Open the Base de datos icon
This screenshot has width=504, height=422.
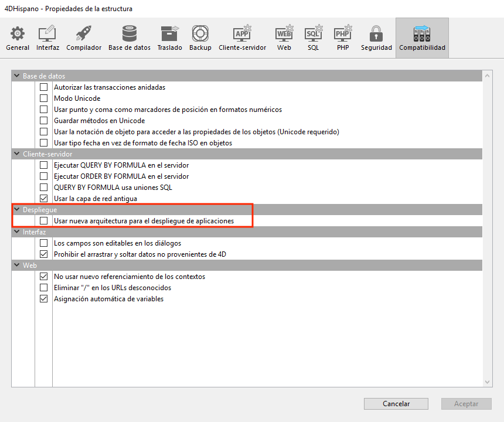[129, 33]
